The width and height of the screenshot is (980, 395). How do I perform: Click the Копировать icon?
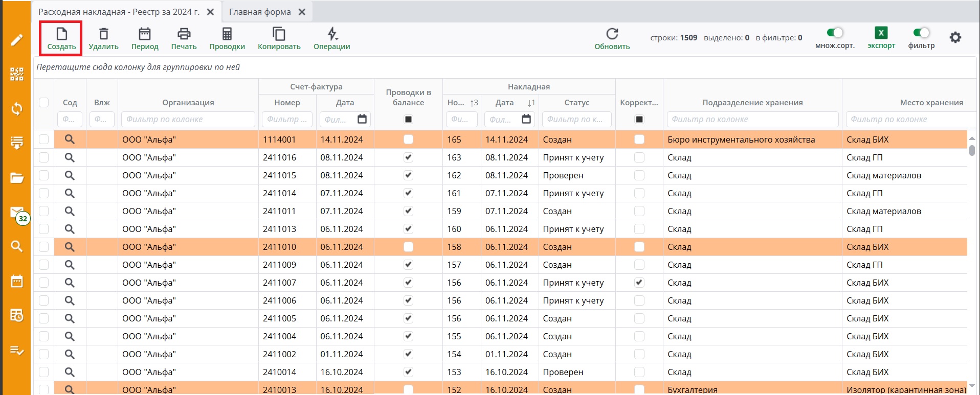click(279, 34)
